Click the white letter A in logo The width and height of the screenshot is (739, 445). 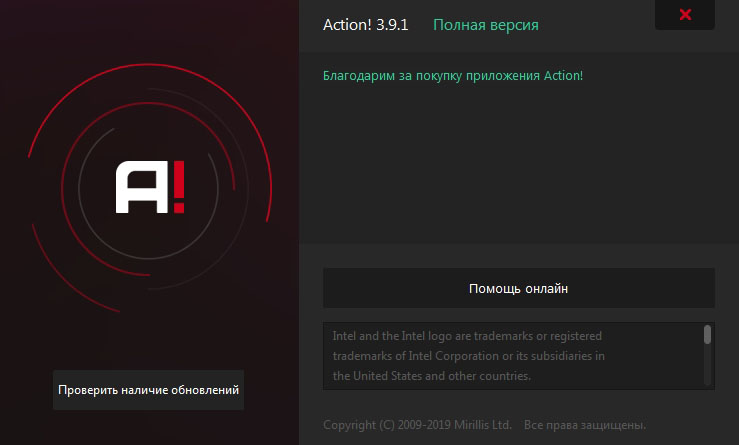point(138,189)
